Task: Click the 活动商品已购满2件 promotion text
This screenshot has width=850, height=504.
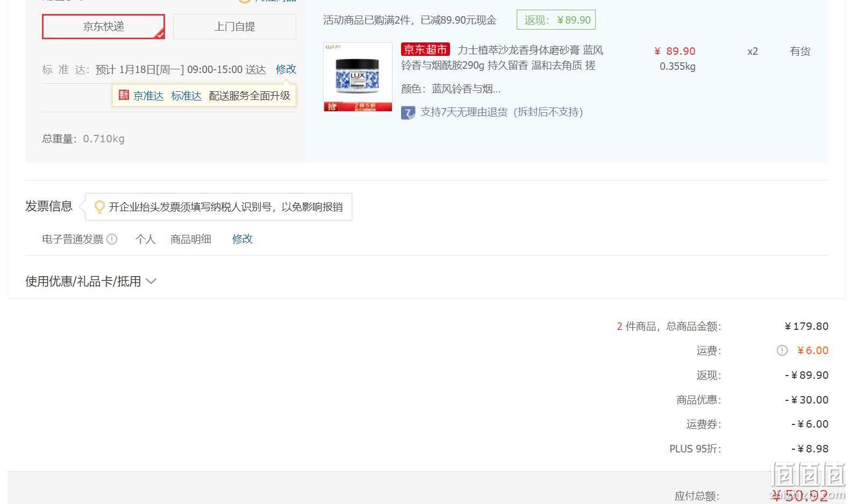Action: coord(410,20)
